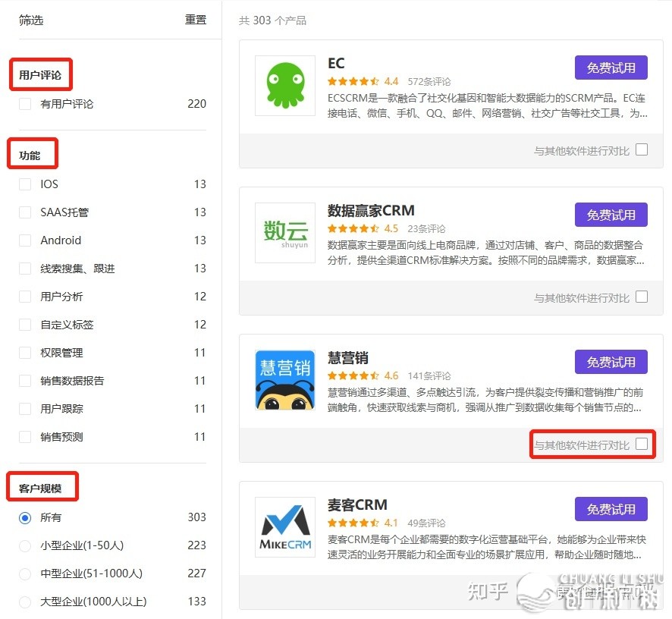Click the 共 303 个产品 count text

point(272,20)
